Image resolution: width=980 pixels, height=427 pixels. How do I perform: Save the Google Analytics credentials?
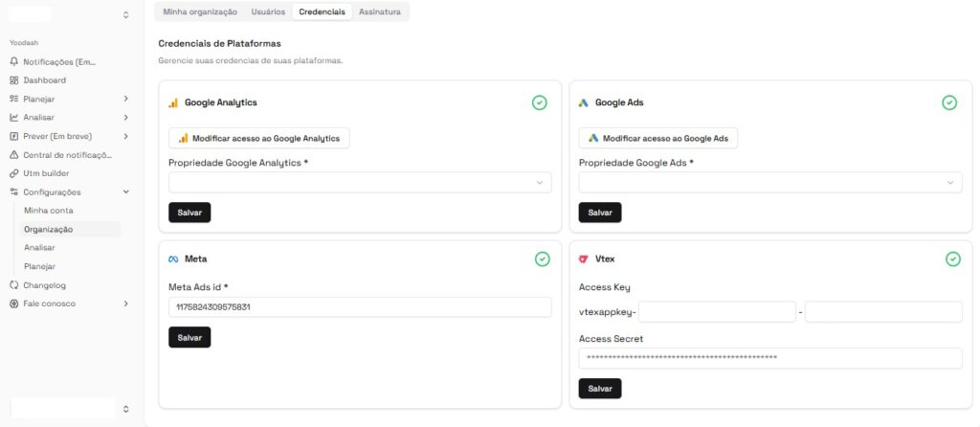(x=189, y=213)
